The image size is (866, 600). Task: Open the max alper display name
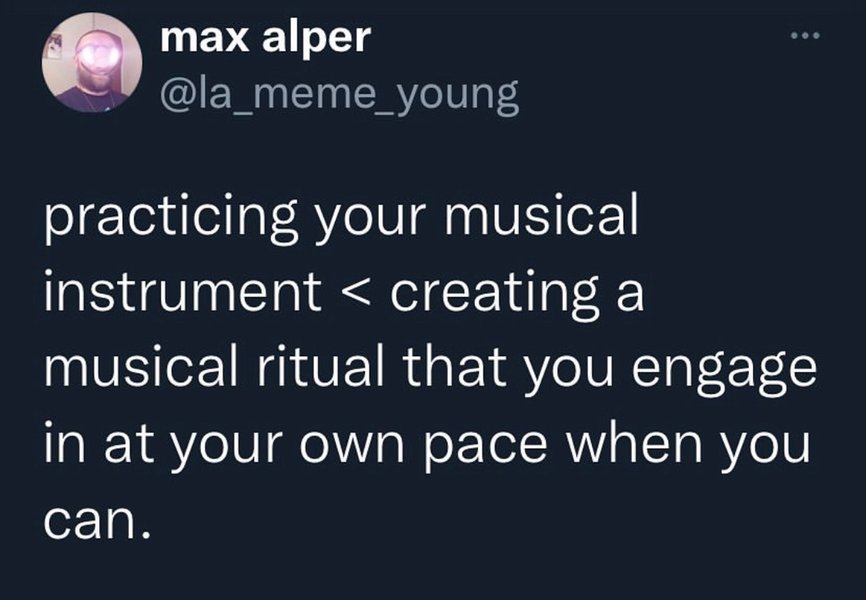[265, 39]
